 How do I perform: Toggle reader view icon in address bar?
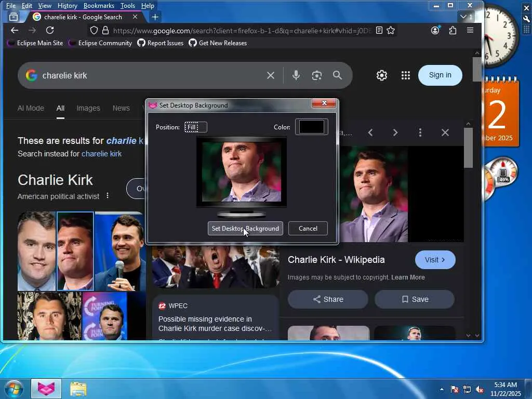379,31
